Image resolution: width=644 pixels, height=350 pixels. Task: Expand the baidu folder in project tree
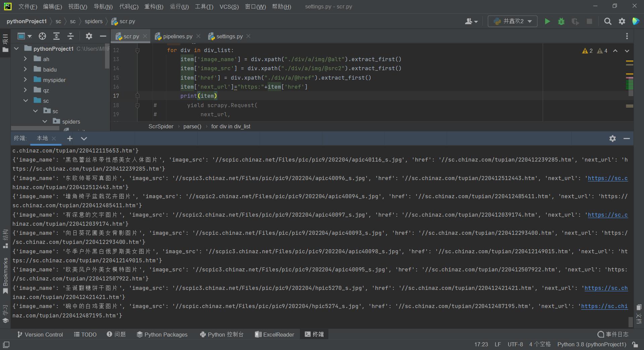[x=25, y=70]
